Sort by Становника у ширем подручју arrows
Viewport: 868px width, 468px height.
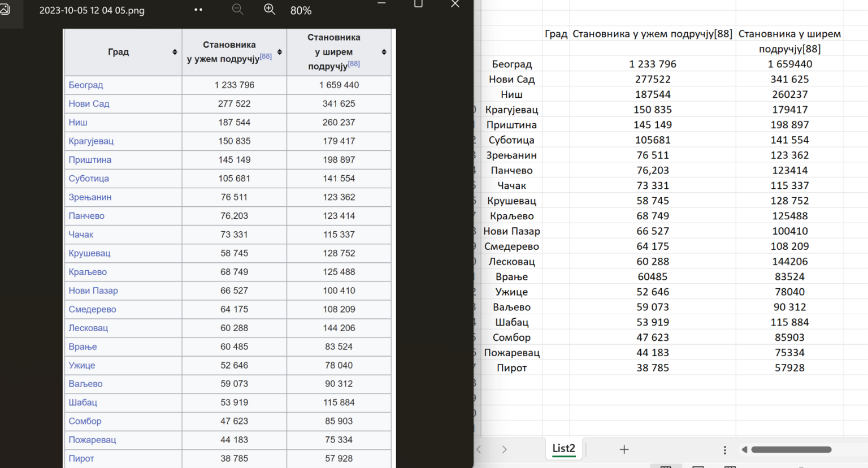pyautogui.click(x=384, y=52)
